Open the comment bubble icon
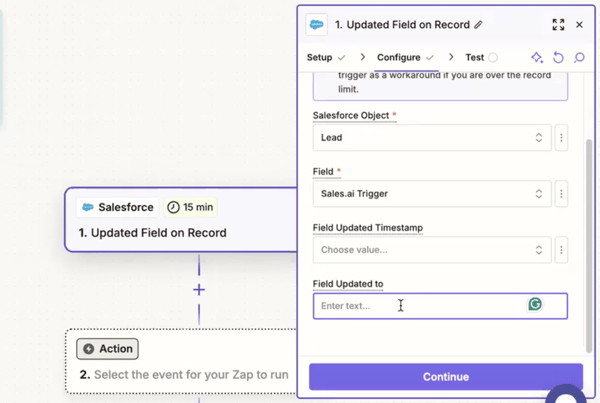This screenshot has width=600, height=403. point(579,57)
